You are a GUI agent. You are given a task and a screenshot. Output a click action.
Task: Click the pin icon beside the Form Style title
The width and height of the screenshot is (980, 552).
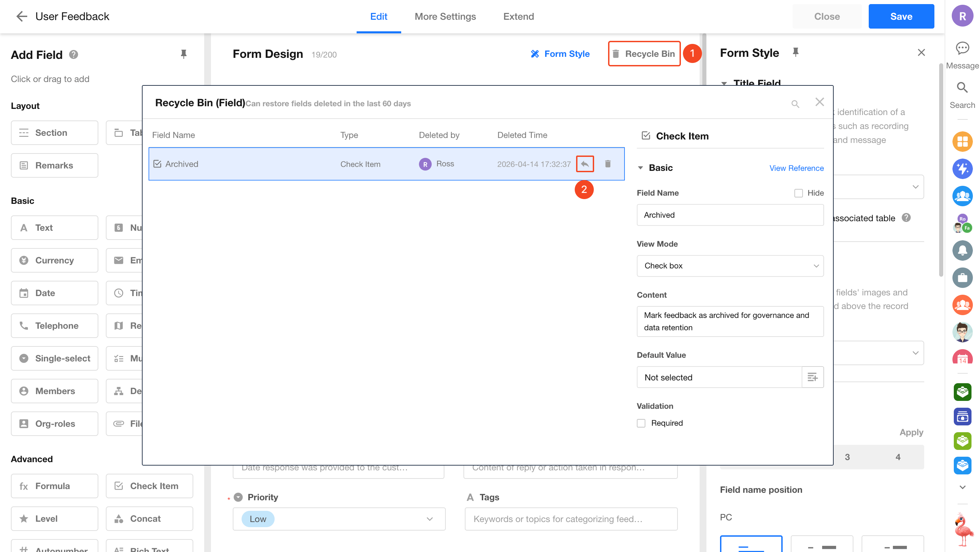tap(796, 52)
